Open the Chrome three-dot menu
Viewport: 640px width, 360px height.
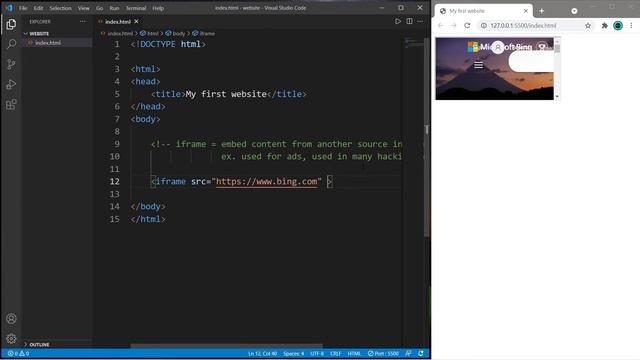point(631,25)
